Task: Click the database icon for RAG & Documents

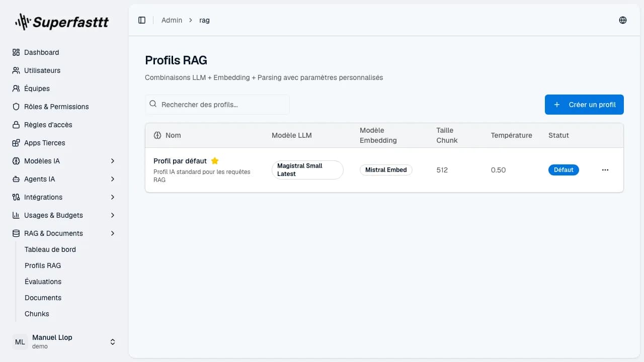Action: tap(16, 233)
